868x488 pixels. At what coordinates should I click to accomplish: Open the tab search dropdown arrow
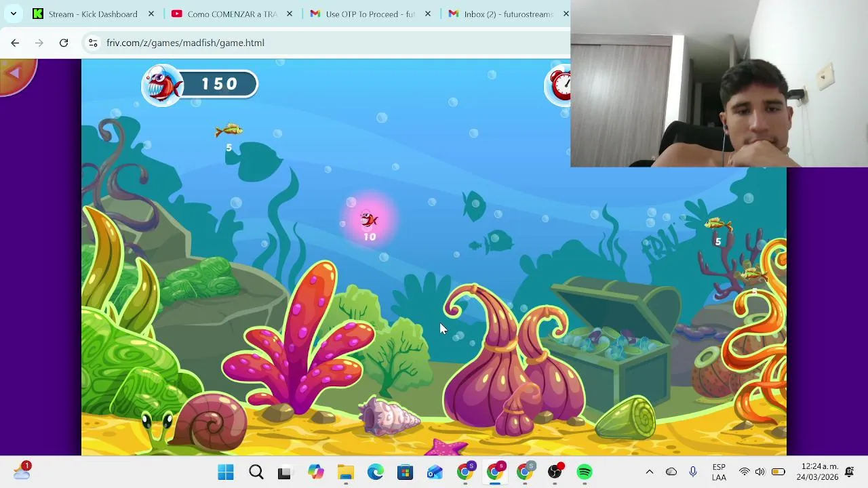click(13, 14)
